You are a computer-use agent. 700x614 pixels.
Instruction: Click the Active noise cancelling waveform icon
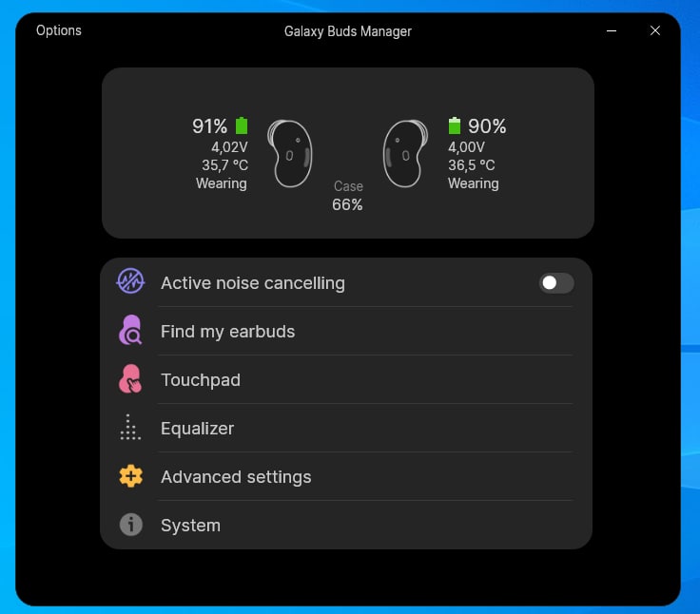click(x=130, y=281)
